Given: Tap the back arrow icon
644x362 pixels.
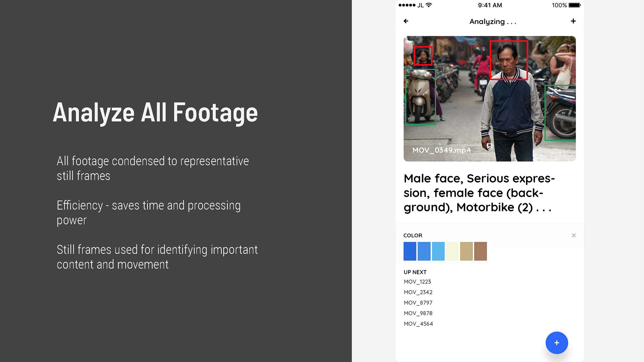Looking at the screenshot, I should (x=406, y=21).
